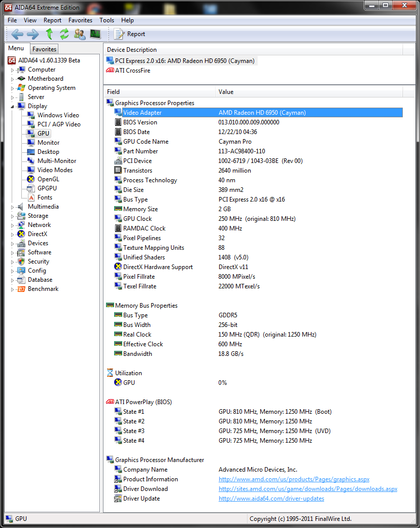This screenshot has width=420, height=528.
Task: Switch to the Favorites tab
Action: [45, 49]
